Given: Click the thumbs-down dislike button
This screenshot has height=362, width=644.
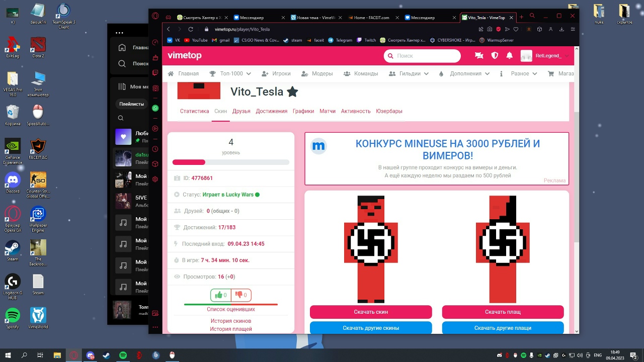Looking at the screenshot, I should (x=241, y=295).
